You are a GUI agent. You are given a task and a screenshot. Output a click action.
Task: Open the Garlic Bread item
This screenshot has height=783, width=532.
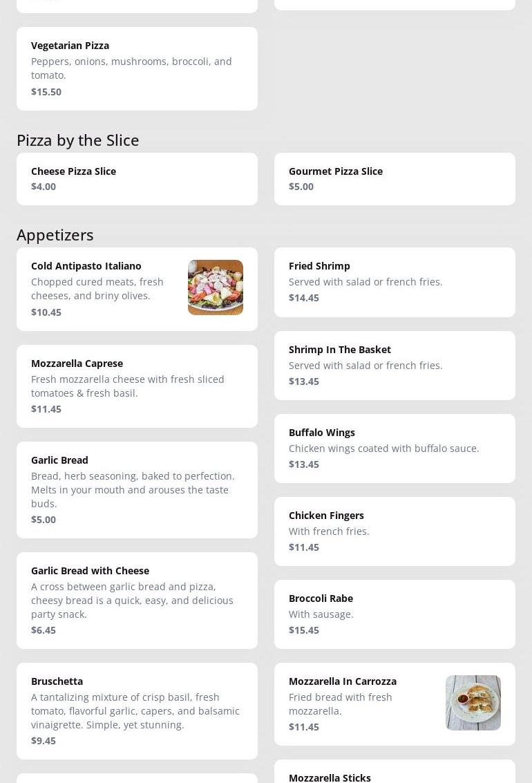point(137,489)
